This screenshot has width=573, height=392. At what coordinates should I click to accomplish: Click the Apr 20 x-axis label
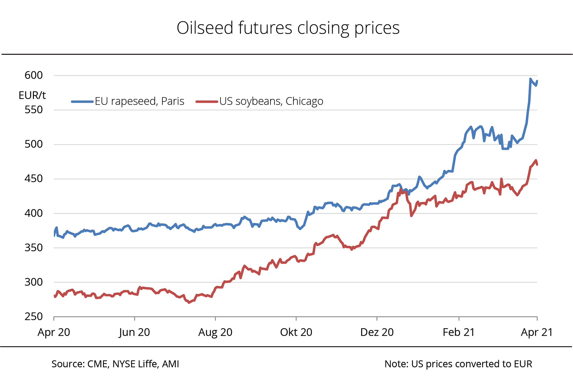[x=54, y=332]
